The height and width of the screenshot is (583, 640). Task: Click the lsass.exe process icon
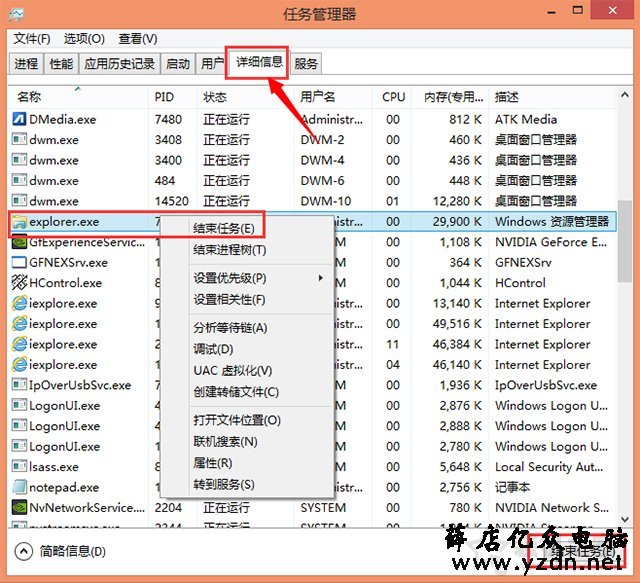19,466
